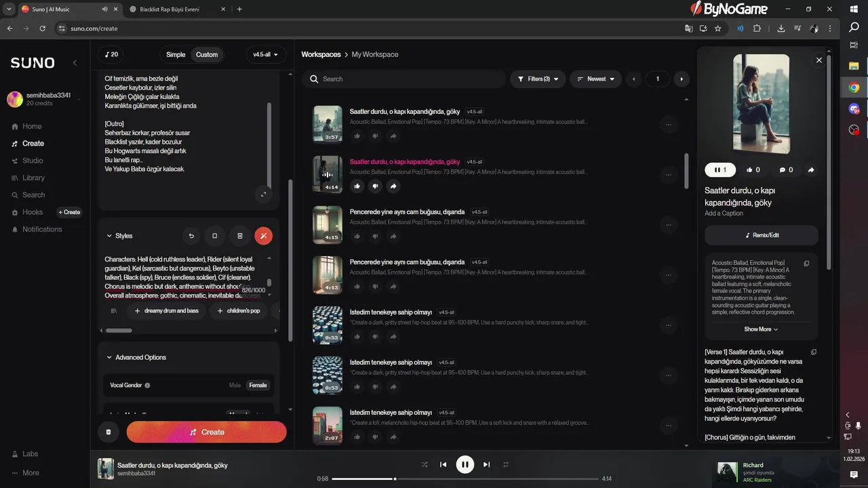Like the playing 4:14 Saatler durdu song
Viewport: 868px width, 488px height.
click(x=357, y=186)
